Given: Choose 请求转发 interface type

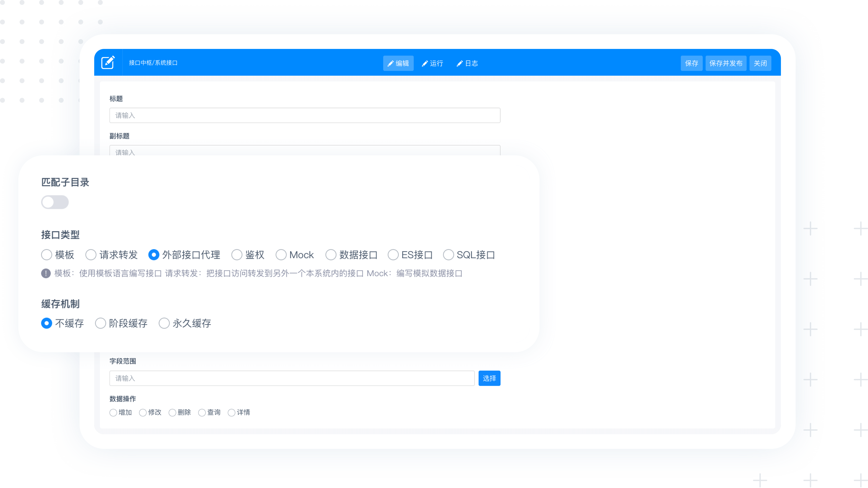Looking at the screenshot, I should (91, 255).
